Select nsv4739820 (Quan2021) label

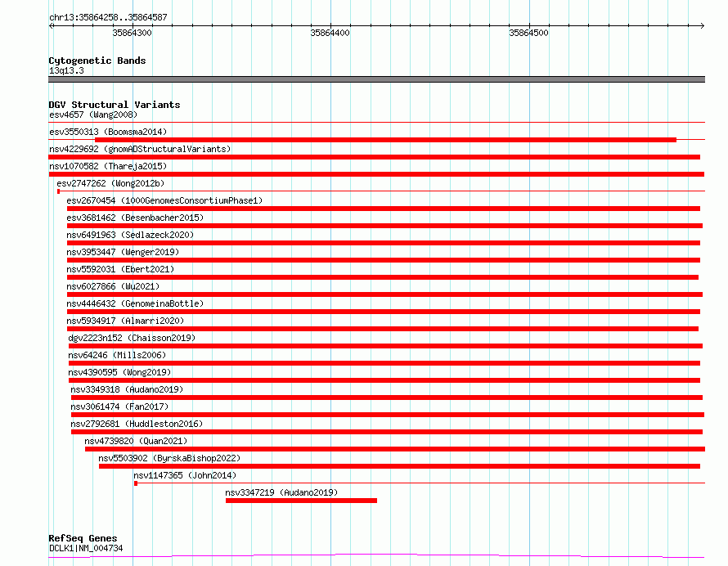136,441
